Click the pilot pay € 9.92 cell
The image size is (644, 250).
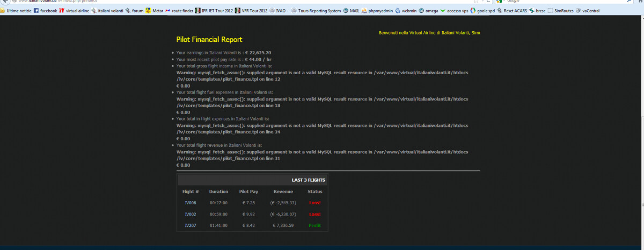[248, 214]
